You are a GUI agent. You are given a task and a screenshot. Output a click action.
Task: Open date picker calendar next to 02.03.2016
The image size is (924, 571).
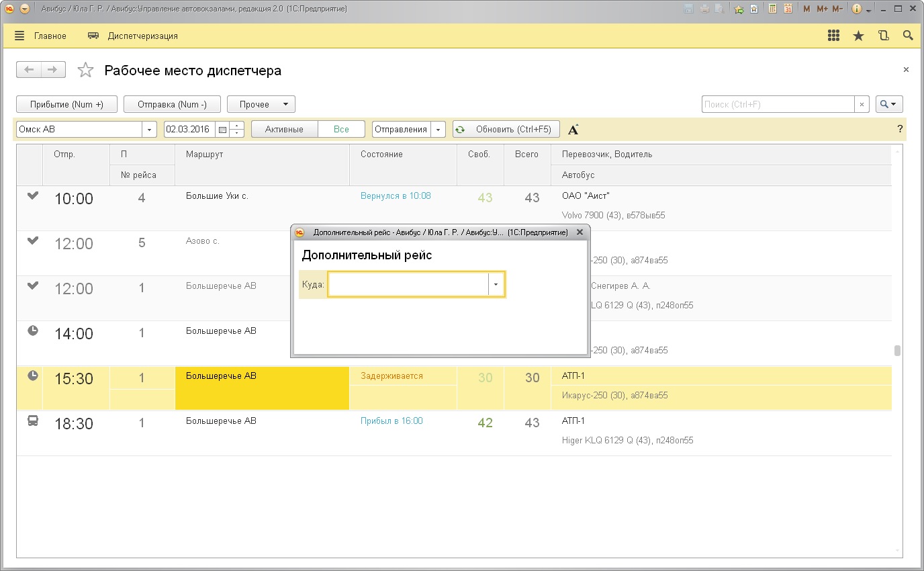tap(223, 130)
